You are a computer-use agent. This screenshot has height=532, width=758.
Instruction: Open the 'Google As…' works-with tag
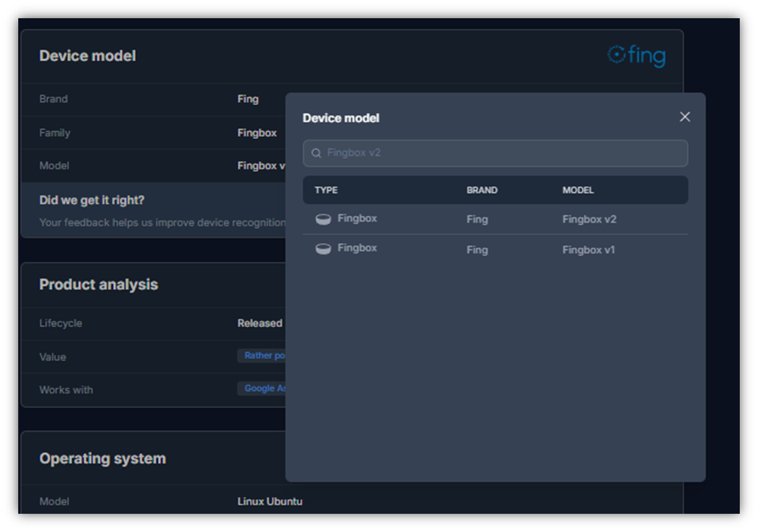[263, 389]
